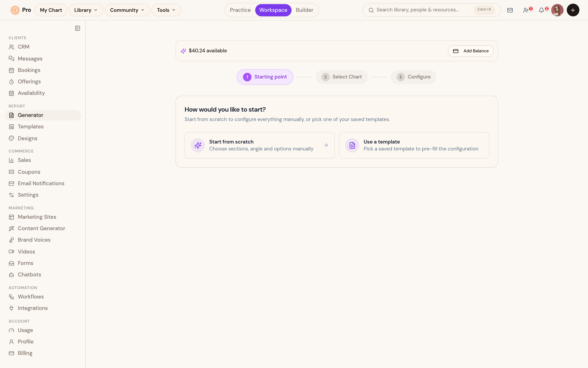Open Email Notifications
Image resolution: width=588 pixels, height=368 pixels.
pyautogui.click(x=43, y=183)
